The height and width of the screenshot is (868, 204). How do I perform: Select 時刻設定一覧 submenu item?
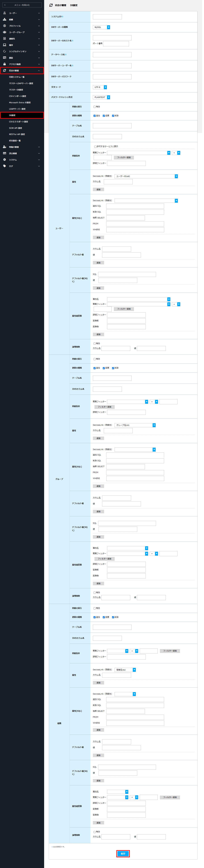coord(15,141)
